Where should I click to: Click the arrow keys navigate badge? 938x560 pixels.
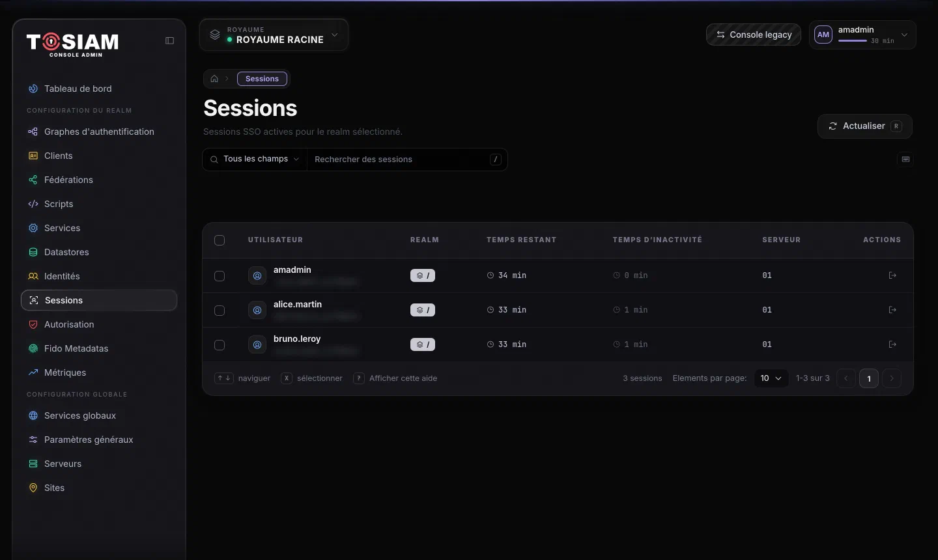(224, 378)
